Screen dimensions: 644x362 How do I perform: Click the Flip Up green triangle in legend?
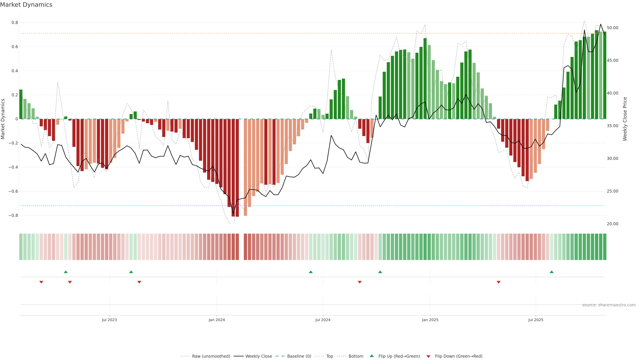[372, 356]
